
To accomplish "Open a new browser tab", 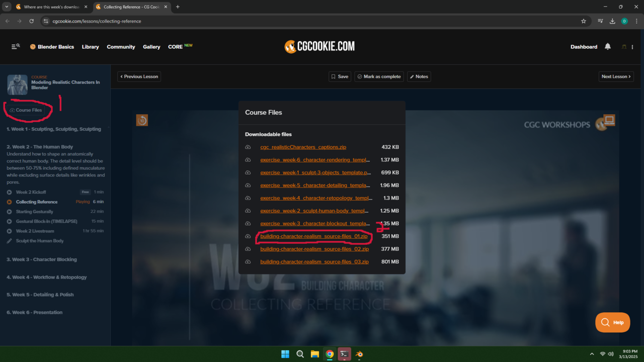I will click(x=178, y=7).
